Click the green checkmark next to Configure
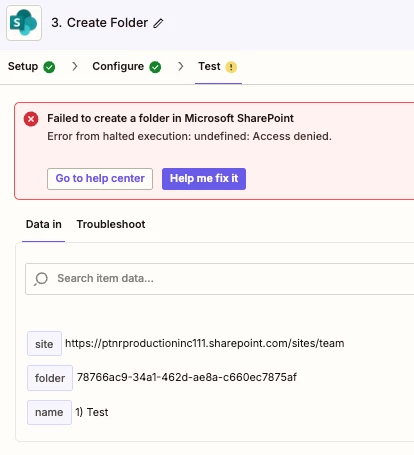 pyautogui.click(x=155, y=67)
